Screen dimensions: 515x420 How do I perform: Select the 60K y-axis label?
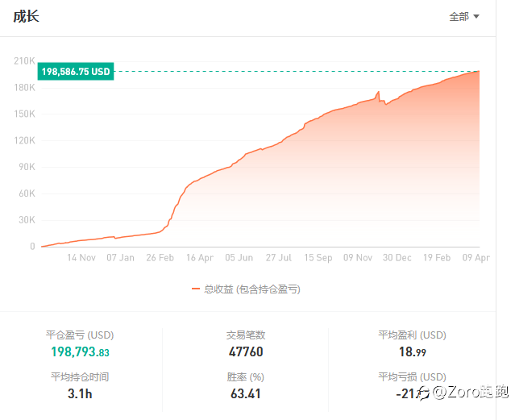[27, 193]
